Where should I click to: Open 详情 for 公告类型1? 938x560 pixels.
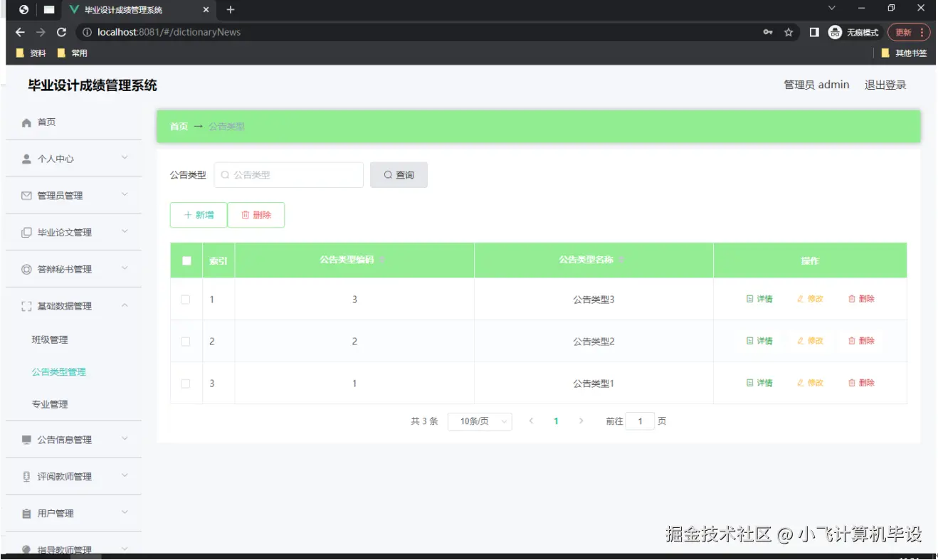coord(759,384)
